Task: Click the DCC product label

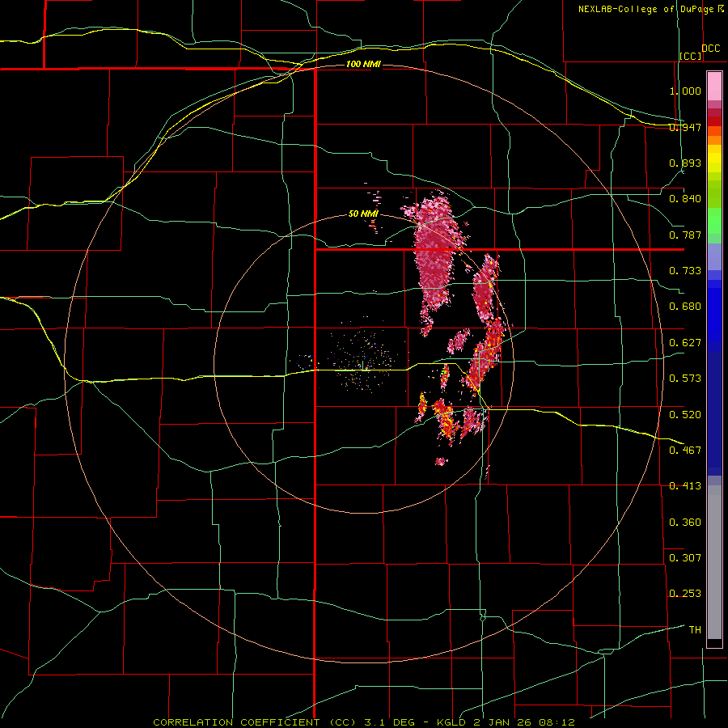Action: click(x=710, y=49)
